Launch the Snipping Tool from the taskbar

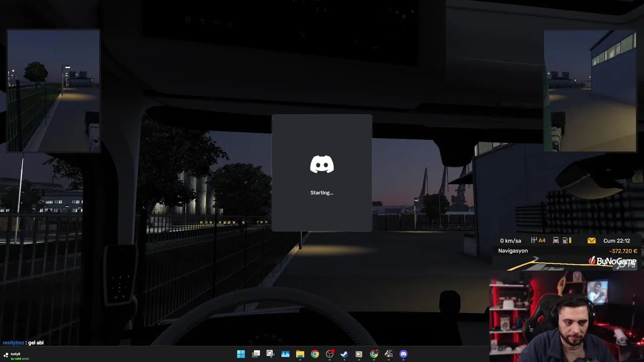[x=270, y=354]
